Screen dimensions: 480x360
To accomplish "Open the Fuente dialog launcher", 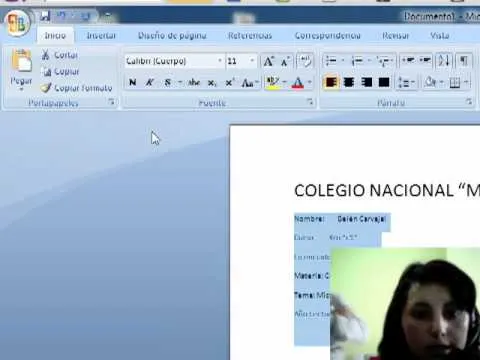I will [310, 102].
